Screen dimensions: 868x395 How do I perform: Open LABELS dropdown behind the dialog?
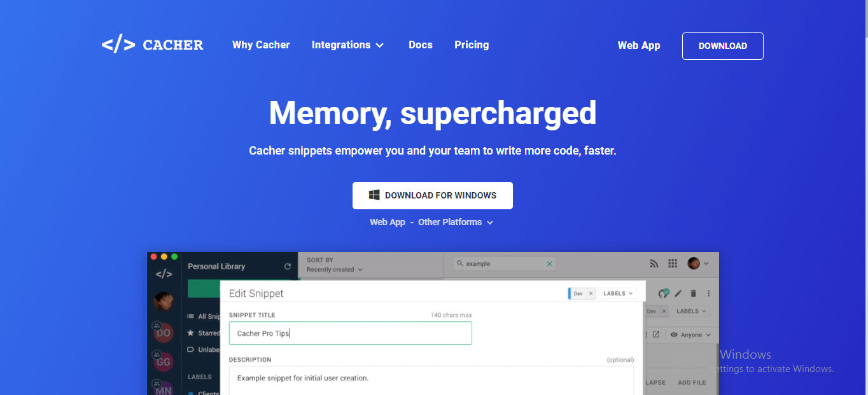692,311
